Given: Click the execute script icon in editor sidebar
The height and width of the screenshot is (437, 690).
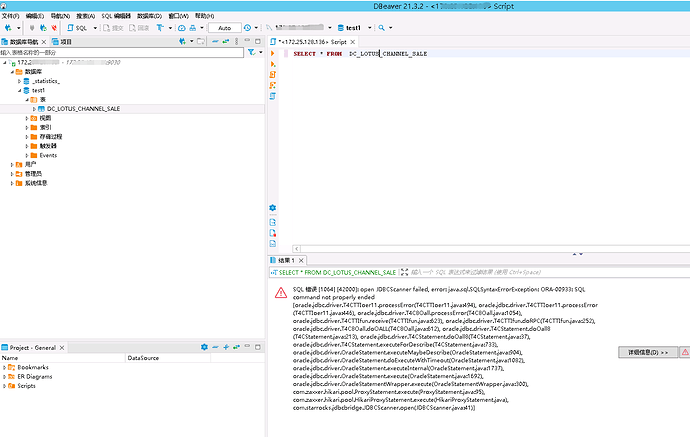Looking at the screenshot, I should click(273, 65).
